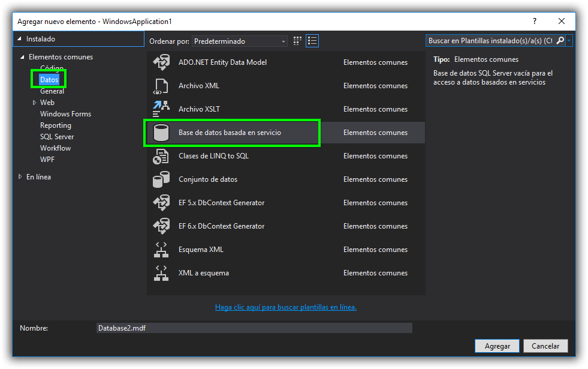Select the Reporting category

click(56, 125)
